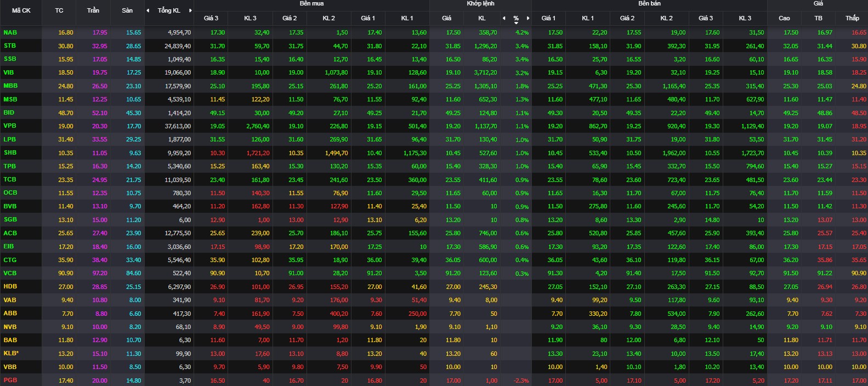Click the Giá 3 header under Bên mua
Viewport: 868px width, 386px height.
211,18
